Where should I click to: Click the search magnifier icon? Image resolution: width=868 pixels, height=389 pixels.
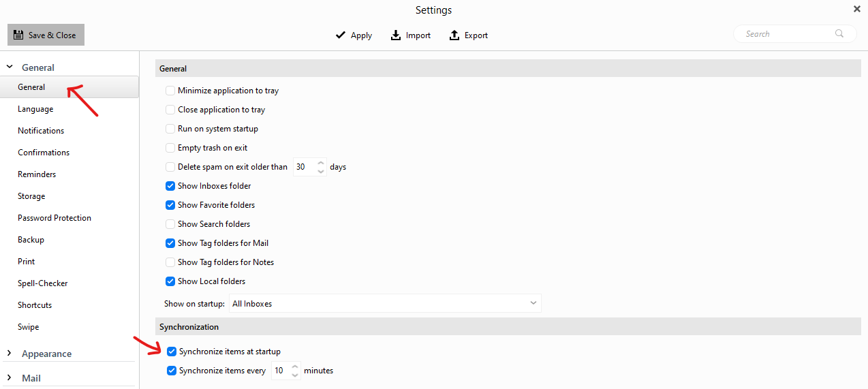[x=839, y=33]
